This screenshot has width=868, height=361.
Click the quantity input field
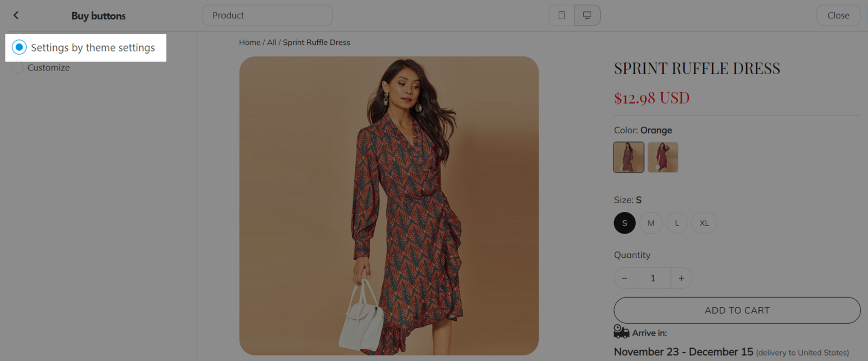(653, 278)
